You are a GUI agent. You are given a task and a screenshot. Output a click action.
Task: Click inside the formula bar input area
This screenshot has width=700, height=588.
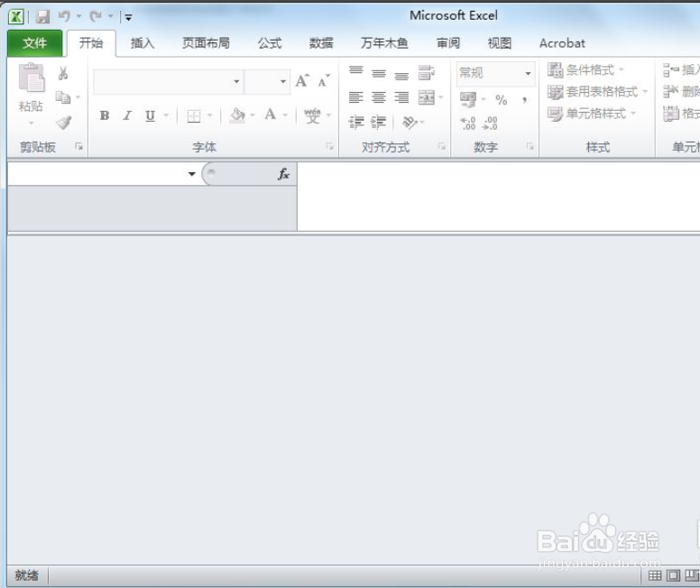click(498, 197)
